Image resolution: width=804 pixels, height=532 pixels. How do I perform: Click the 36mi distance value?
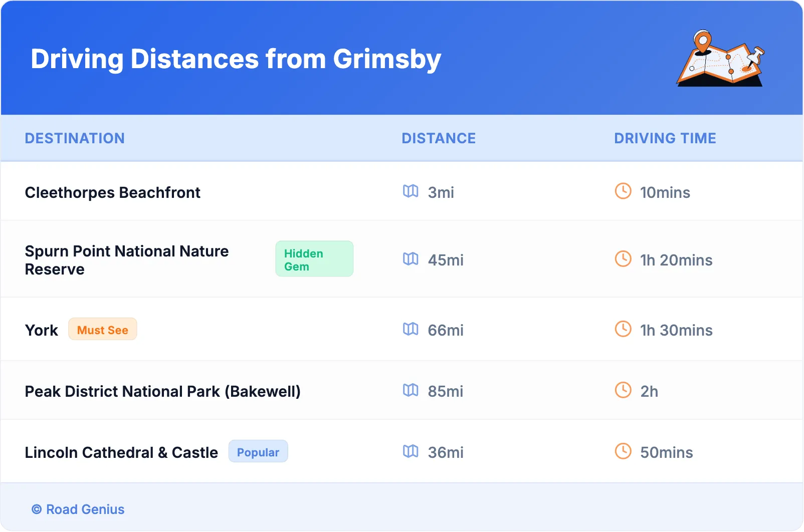coord(446,452)
